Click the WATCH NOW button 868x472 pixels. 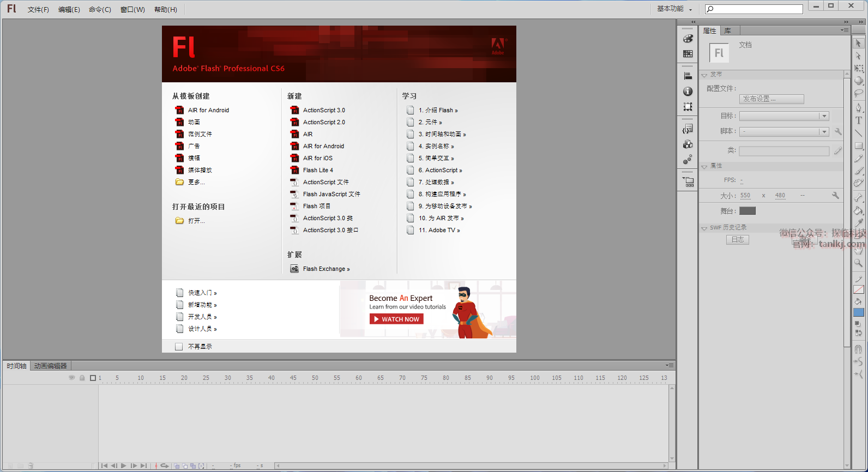point(396,319)
